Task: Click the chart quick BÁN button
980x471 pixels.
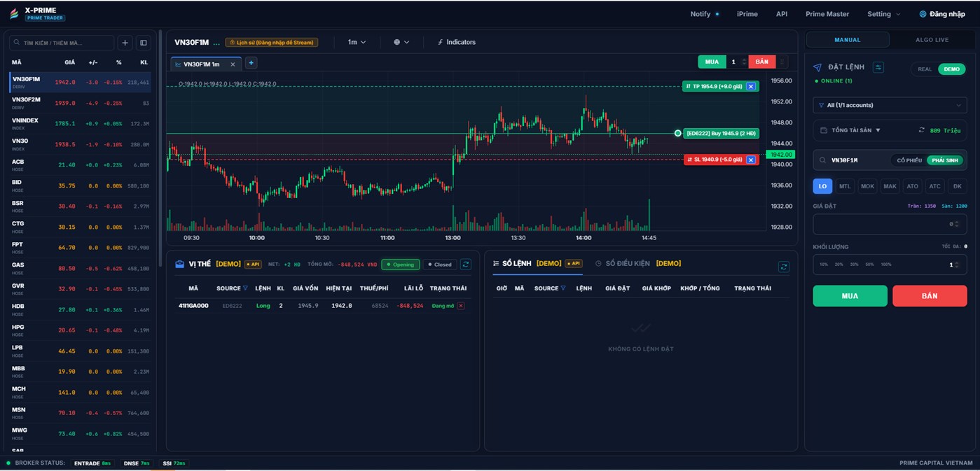Action: 761,62
